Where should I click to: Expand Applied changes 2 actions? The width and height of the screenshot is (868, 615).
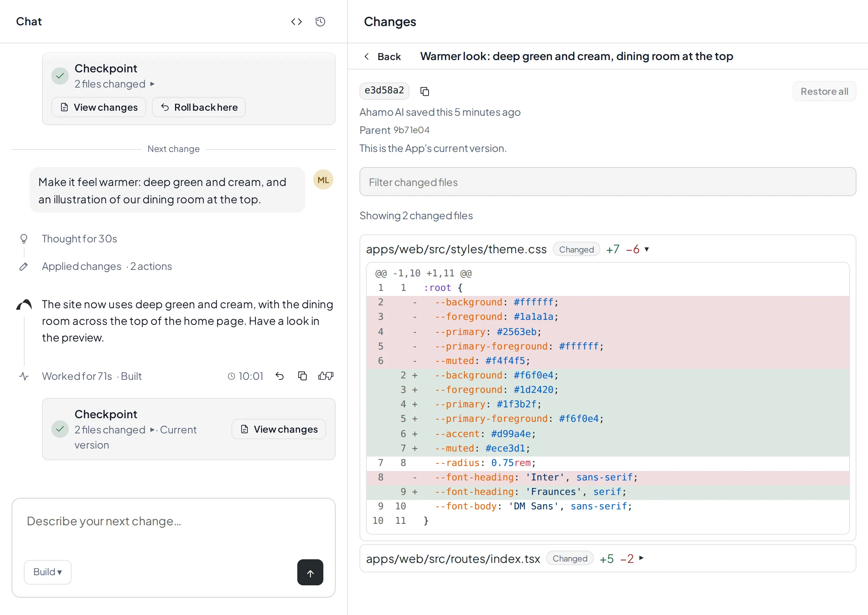[x=107, y=267]
